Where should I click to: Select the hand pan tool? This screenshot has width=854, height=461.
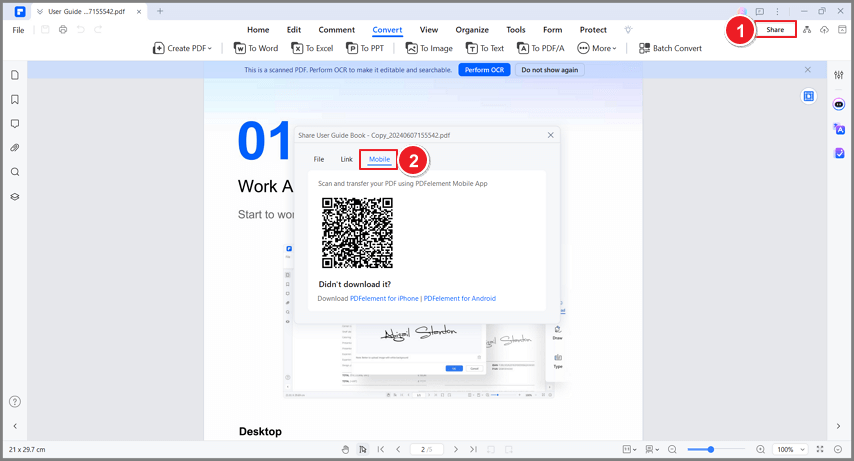point(345,450)
